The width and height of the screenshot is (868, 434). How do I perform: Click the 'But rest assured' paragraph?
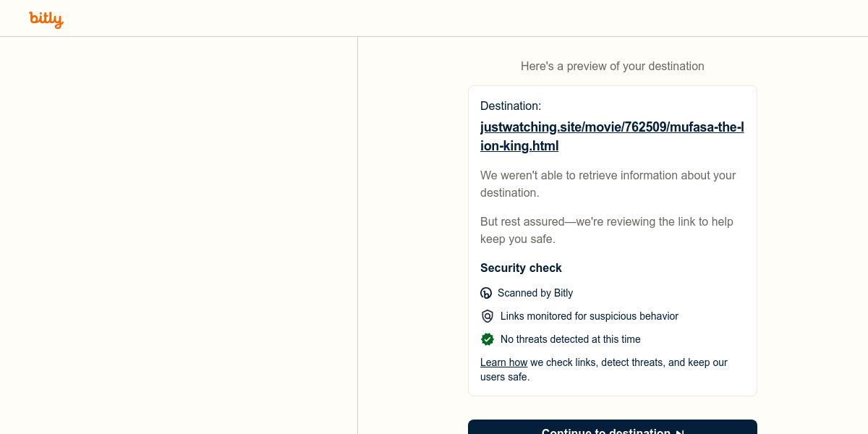[607, 230]
